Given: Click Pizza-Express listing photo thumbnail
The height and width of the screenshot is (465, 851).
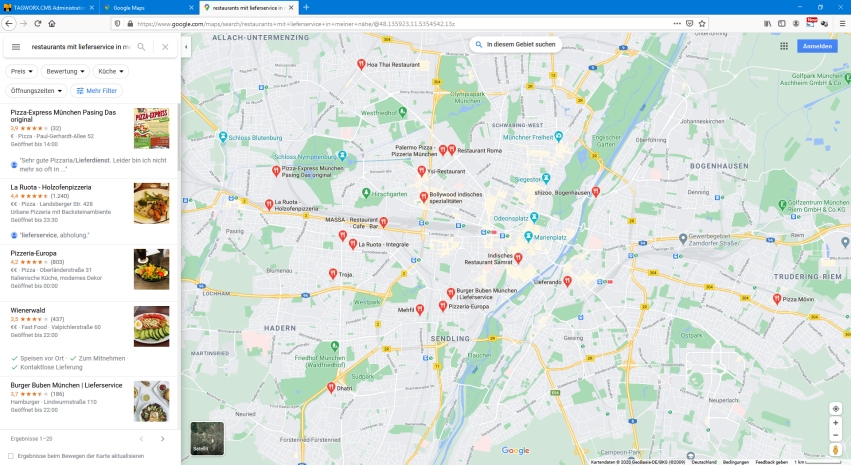Looking at the screenshot, I should [151, 128].
